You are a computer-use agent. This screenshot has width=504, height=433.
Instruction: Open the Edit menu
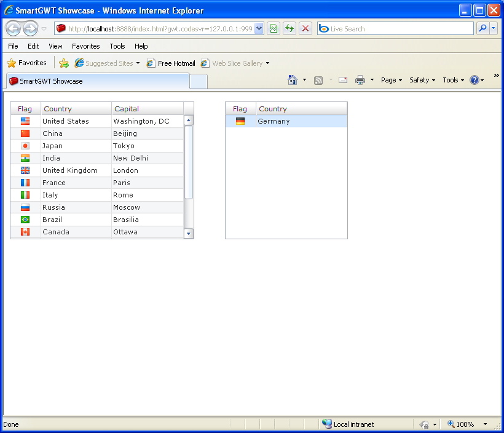pyautogui.click(x=33, y=46)
